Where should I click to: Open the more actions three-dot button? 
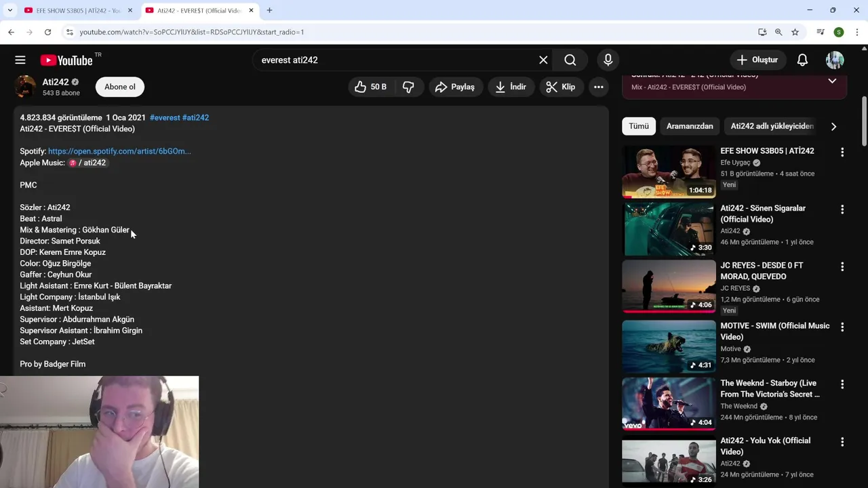(599, 87)
